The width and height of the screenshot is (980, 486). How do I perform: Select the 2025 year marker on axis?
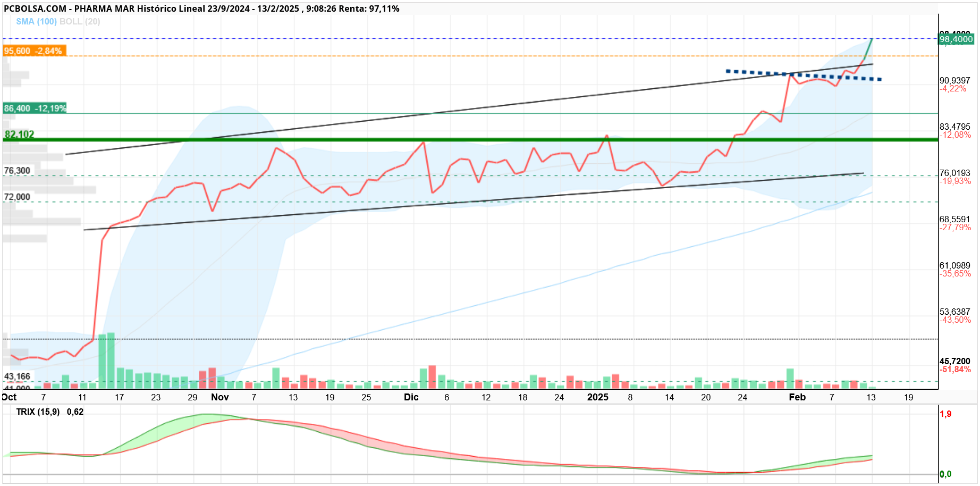598,397
